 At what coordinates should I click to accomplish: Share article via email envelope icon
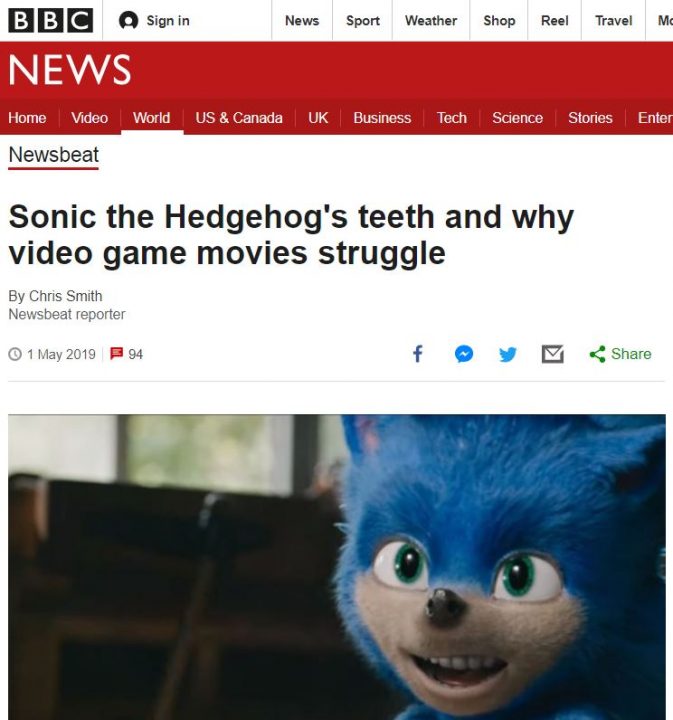coord(553,354)
